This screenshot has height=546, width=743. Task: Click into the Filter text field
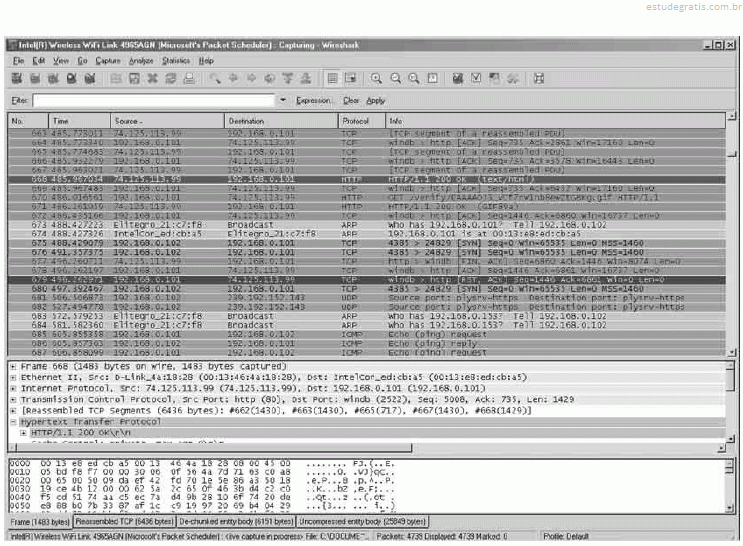[x=154, y=100]
